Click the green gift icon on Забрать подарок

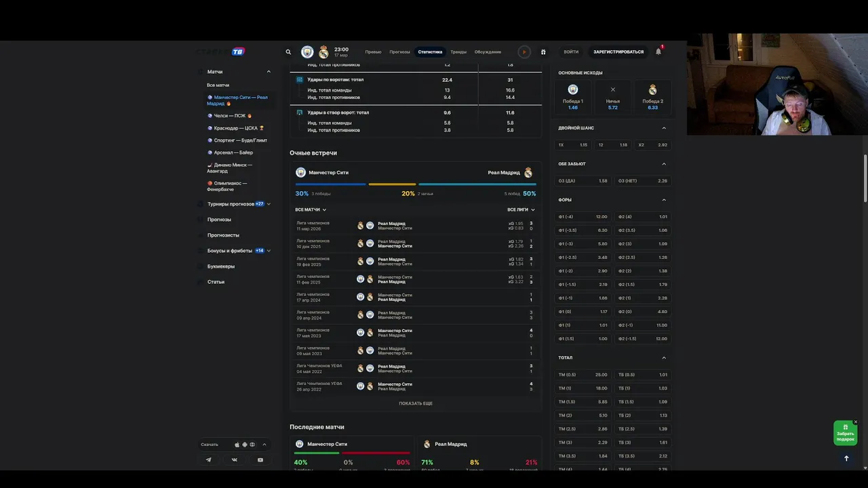pos(845,427)
